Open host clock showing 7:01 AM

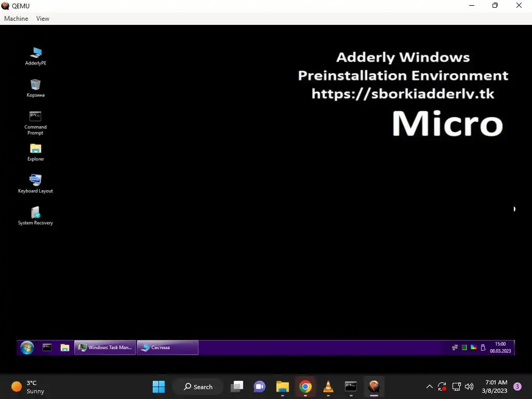[x=495, y=387]
